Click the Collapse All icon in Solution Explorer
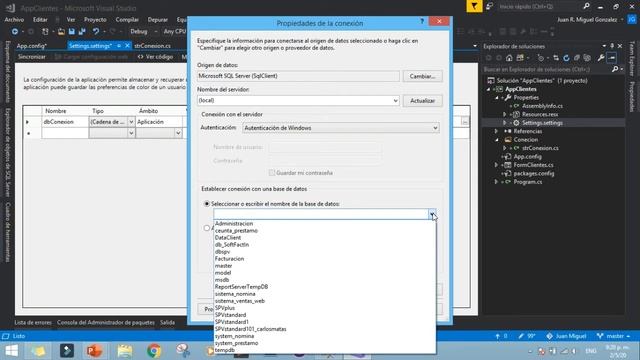 tap(577, 58)
